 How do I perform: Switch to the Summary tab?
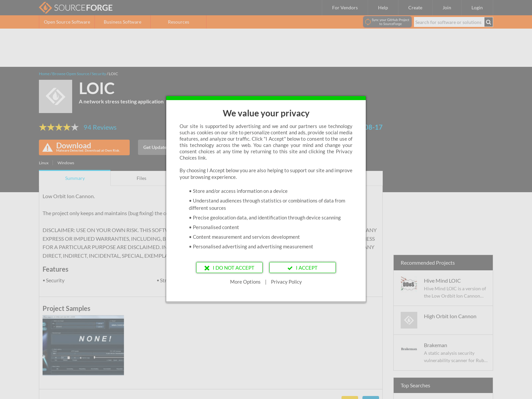(x=75, y=178)
